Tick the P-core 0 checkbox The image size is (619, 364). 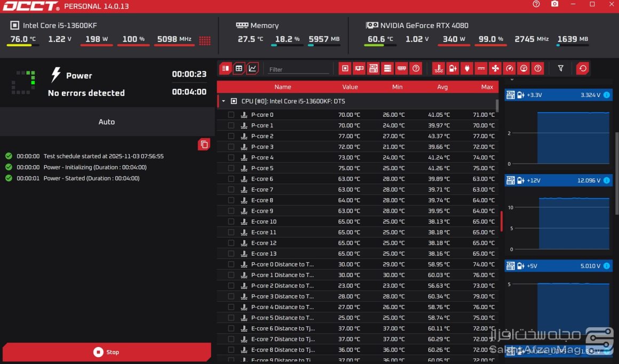coord(231,115)
